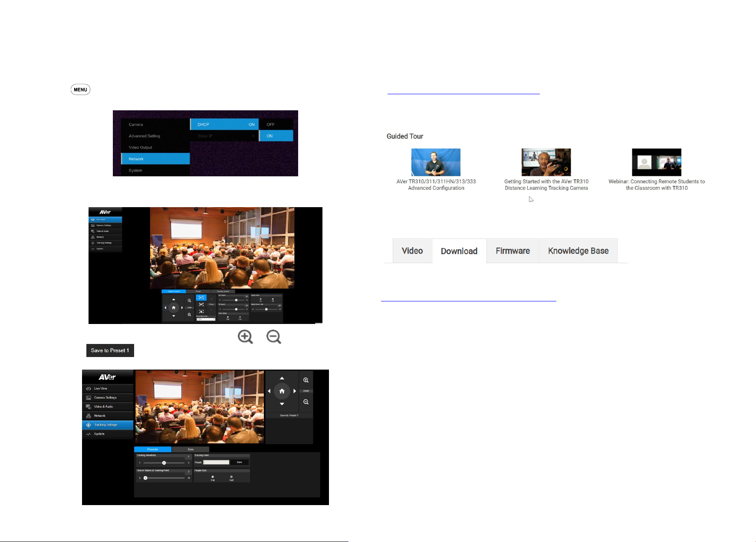Click Save next to the Preset field
The width and height of the screenshot is (756, 542).
tap(239, 462)
